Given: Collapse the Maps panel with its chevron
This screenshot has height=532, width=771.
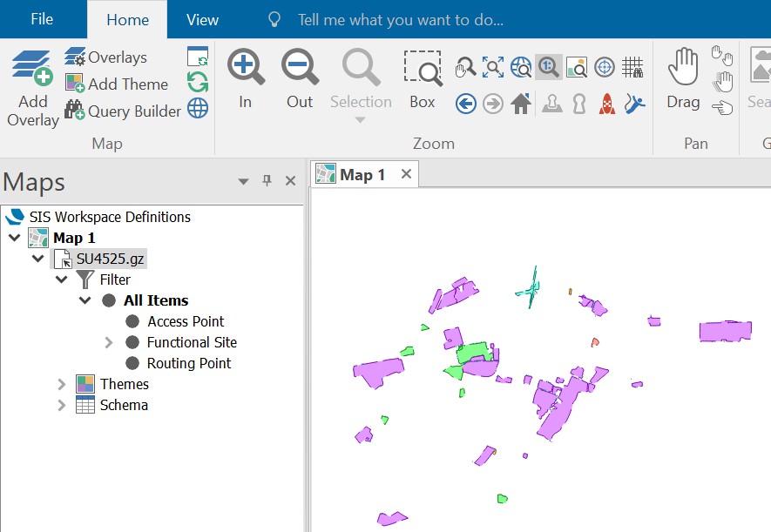Looking at the screenshot, I should click(x=242, y=181).
